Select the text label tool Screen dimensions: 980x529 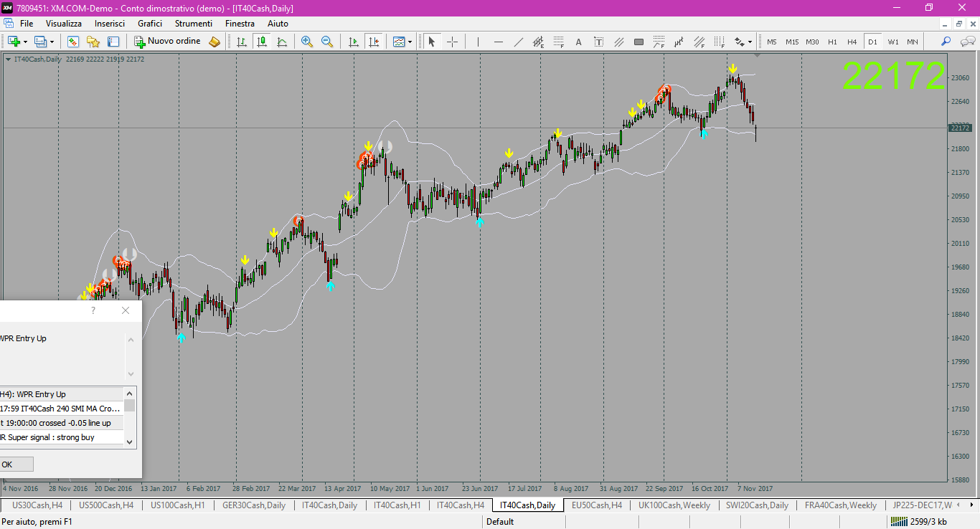tap(598, 42)
